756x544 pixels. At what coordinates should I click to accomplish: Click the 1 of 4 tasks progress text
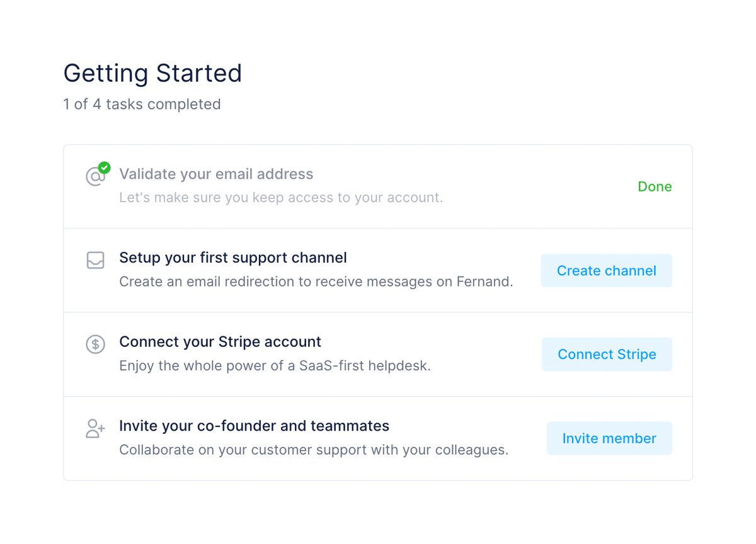(x=141, y=104)
